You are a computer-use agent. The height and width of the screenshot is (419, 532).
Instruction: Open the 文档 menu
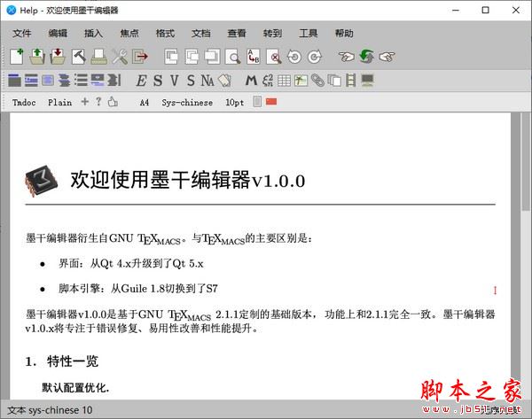click(201, 34)
